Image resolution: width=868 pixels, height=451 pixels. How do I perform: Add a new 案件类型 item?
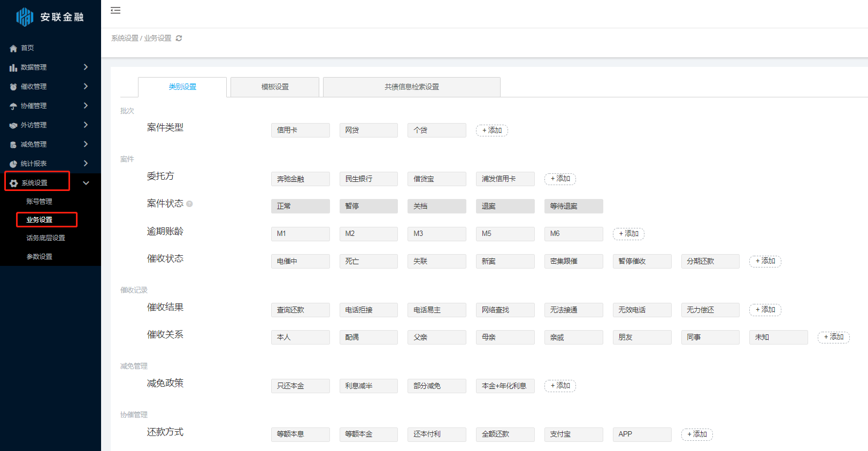492,131
